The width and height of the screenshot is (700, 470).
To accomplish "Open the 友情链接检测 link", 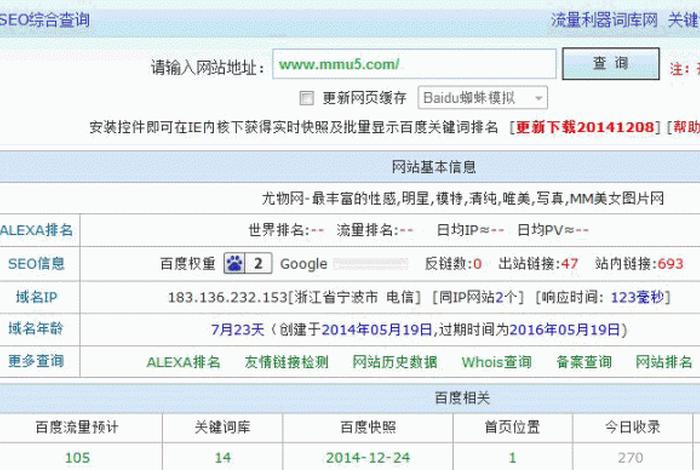I will pos(287,362).
